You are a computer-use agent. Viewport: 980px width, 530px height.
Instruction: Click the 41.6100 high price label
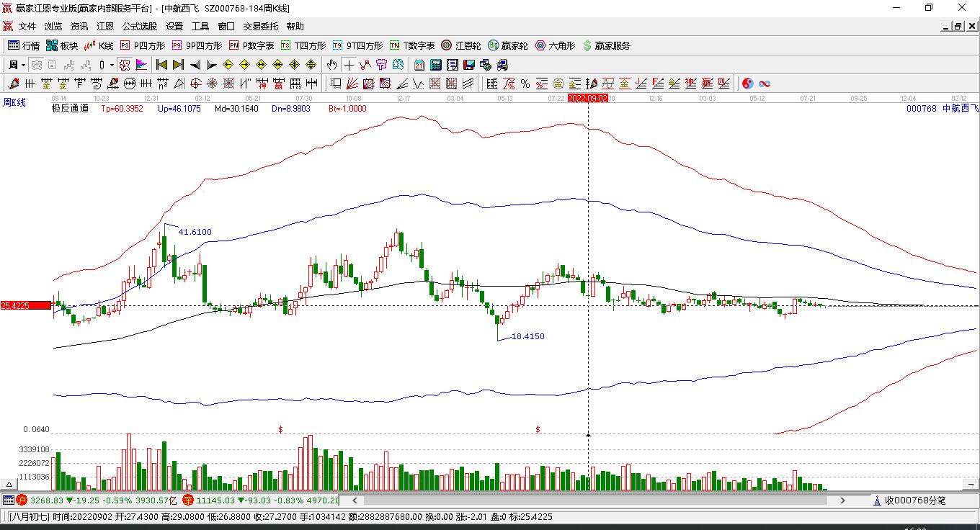point(195,232)
